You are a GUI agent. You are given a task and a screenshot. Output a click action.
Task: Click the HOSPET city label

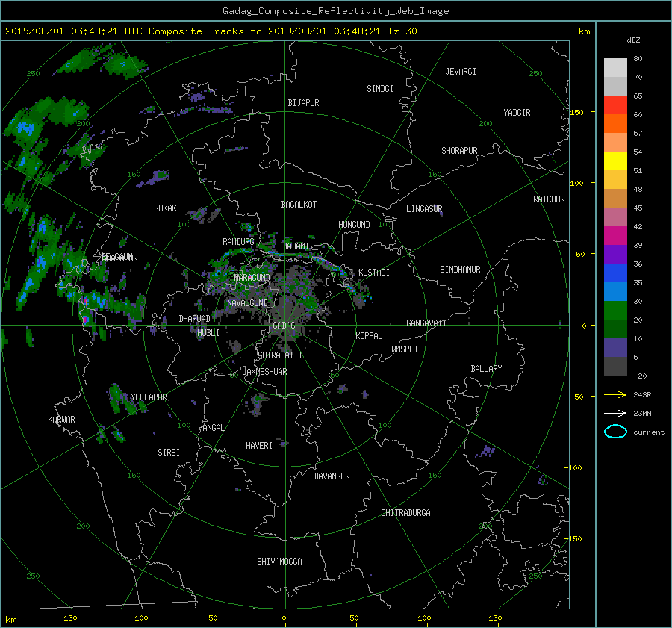tap(405, 349)
